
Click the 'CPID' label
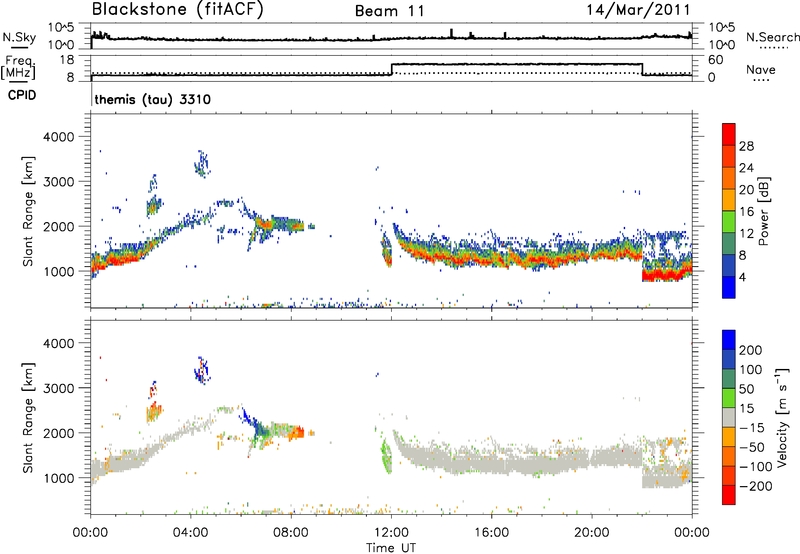22,95
